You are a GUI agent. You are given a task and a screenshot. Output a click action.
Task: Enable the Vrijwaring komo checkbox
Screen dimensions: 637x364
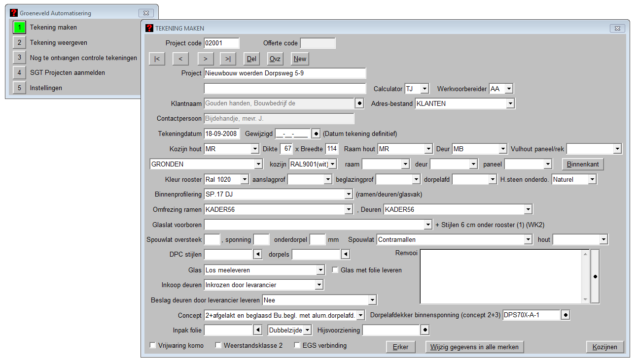click(152, 345)
